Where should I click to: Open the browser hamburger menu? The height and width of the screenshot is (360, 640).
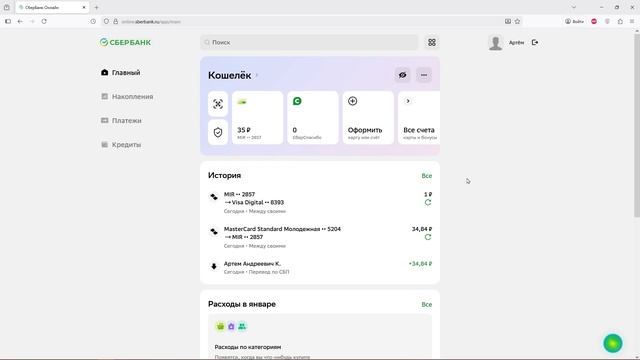click(x=632, y=21)
